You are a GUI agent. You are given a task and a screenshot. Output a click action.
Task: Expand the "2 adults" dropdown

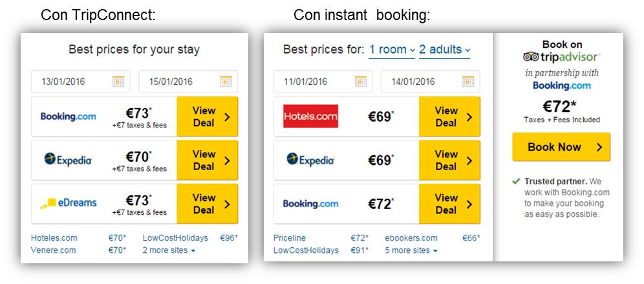click(445, 50)
